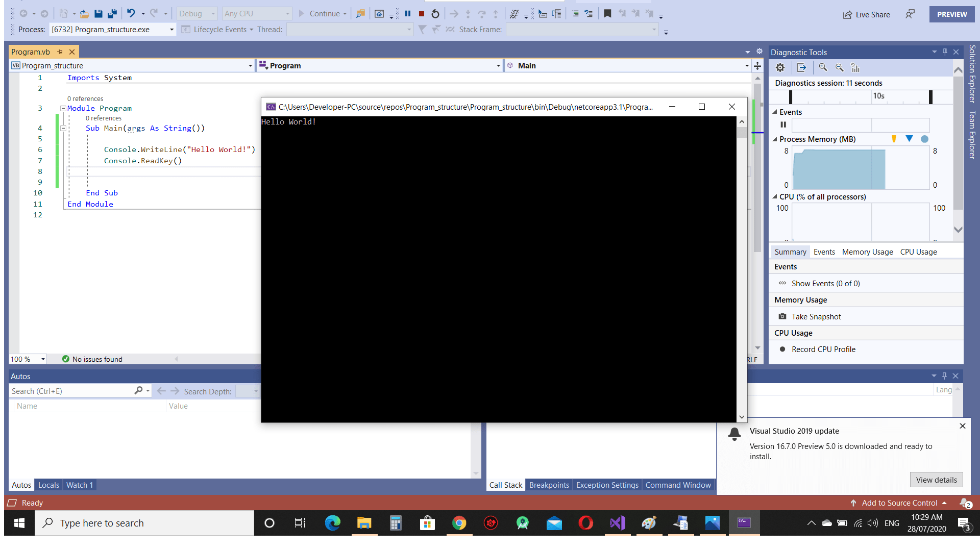Open the Main member dropdown
980x551 pixels.
tap(747, 66)
